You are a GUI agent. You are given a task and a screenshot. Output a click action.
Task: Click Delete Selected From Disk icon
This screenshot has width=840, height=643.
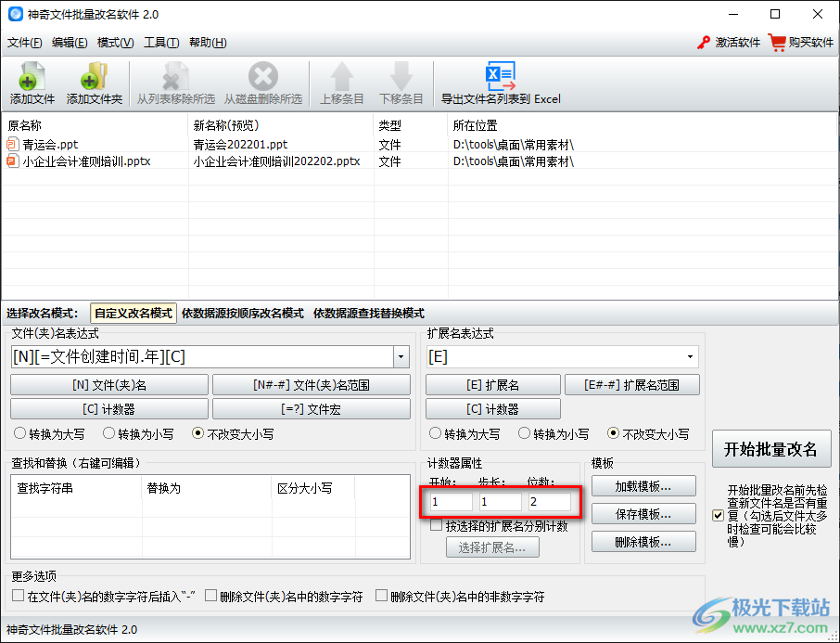click(263, 77)
